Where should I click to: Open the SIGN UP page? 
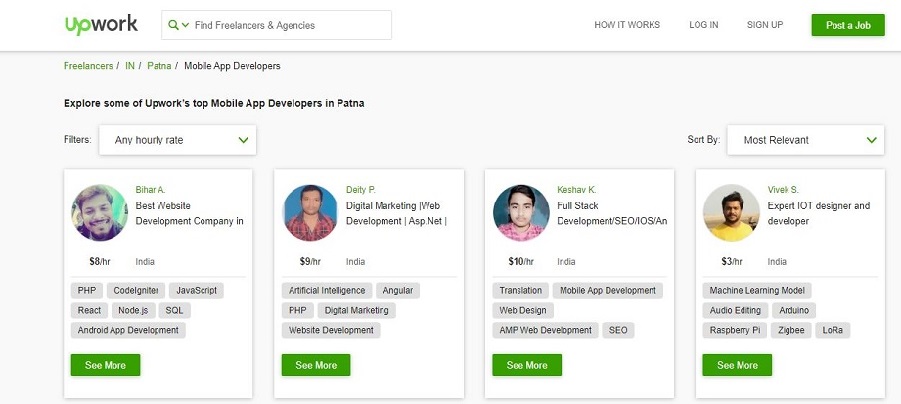(765, 25)
